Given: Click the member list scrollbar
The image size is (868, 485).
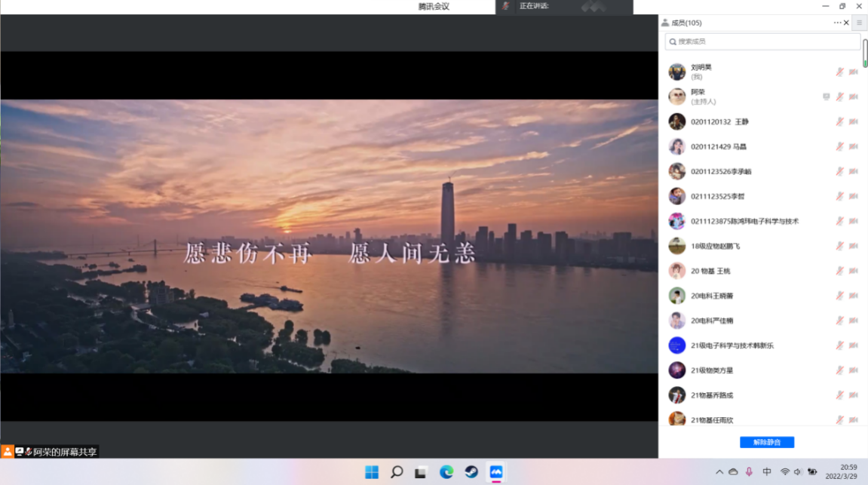Looking at the screenshot, I should [x=865, y=53].
